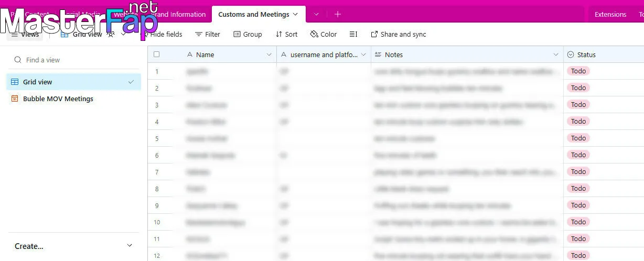Open the Notes column dropdown arrow
Image resolution: width=644 pixels, height=261 pixels.
(556, 55)
